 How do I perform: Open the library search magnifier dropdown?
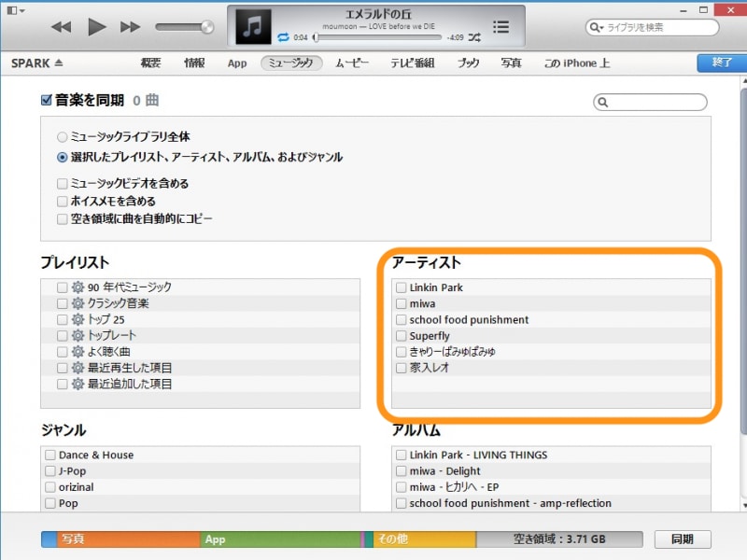[596, 27]
